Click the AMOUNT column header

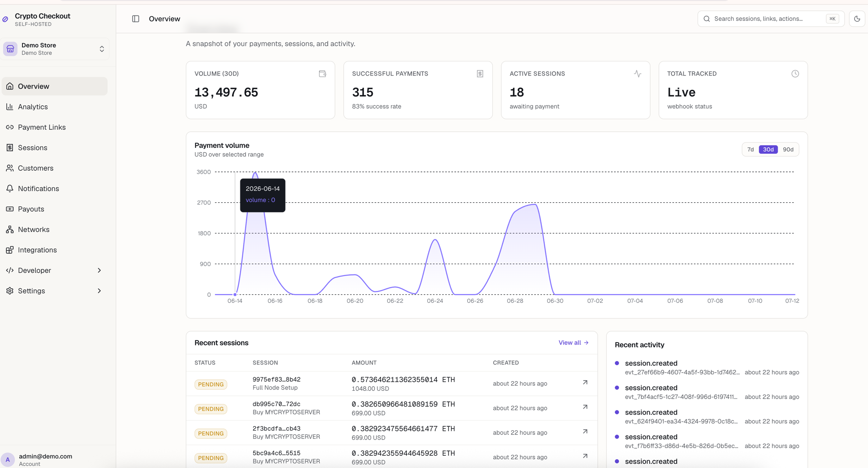pos(364,363)
